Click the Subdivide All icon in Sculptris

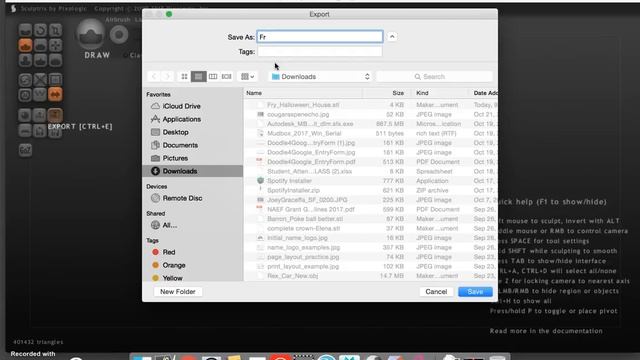[x=56, y=80]
